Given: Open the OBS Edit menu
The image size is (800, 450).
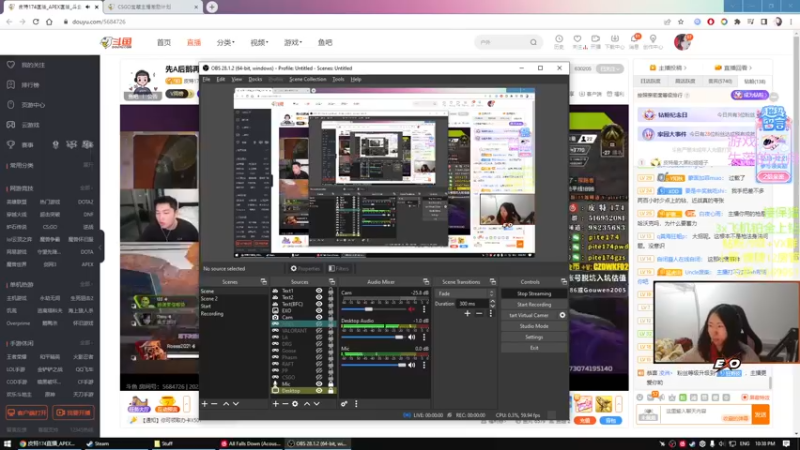Looking at the screenshot, I should pos(220,79).
